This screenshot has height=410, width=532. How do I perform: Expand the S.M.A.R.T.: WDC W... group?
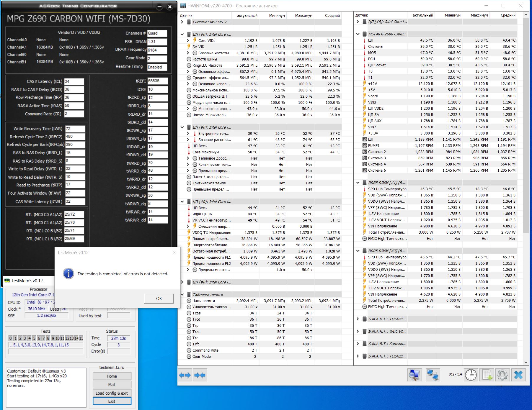(358, 331)
